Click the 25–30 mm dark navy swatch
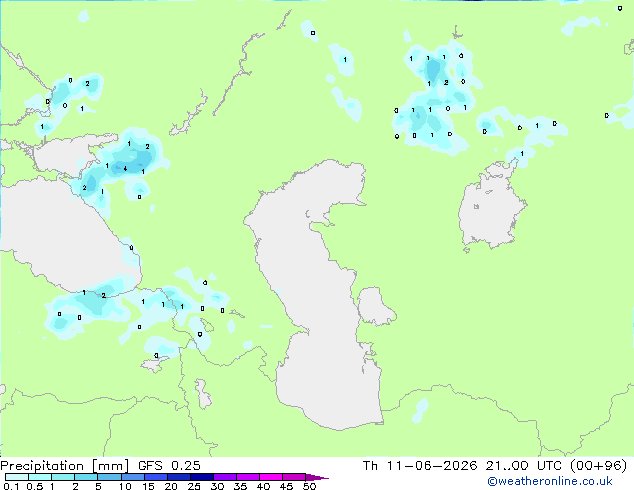This screenshot has height=490, width=634. click(x=201, y=477)
